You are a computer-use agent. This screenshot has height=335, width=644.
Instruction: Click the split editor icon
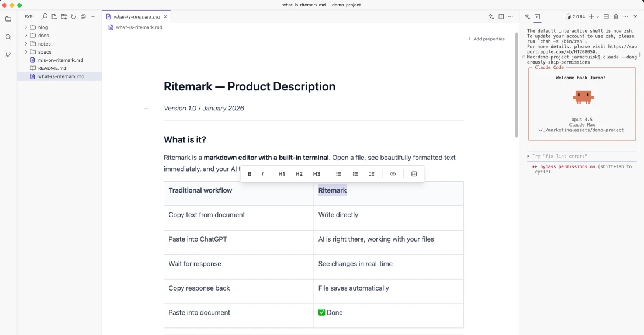pos(501,17)
